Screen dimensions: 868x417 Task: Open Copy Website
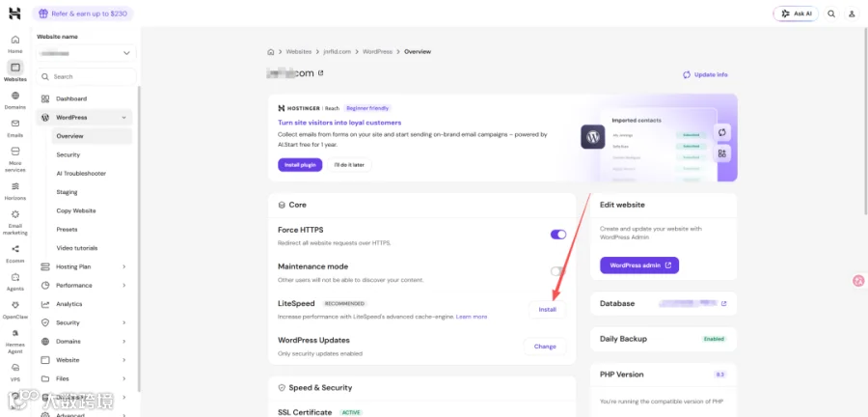[92, 210]
